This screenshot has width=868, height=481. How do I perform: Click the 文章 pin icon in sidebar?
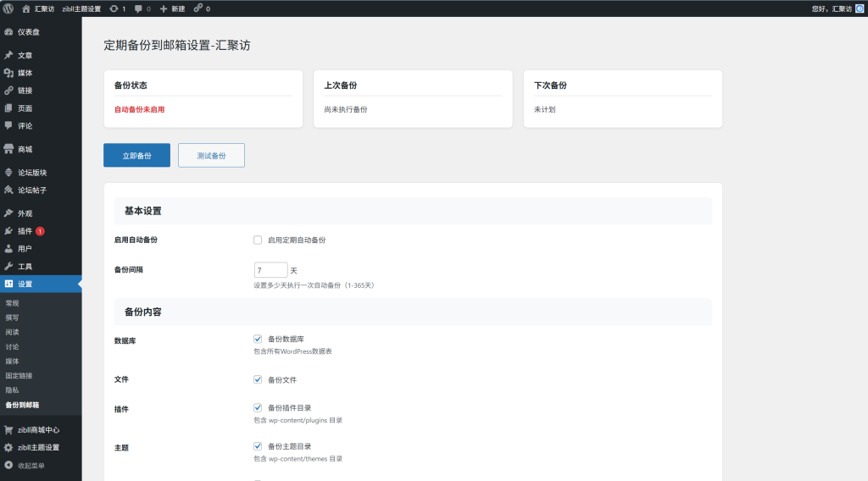point(8,55)
